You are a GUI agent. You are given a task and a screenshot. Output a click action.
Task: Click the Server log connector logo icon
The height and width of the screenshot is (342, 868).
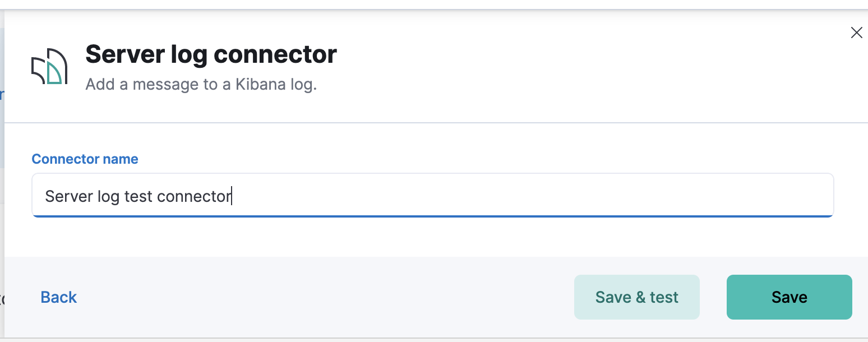pyautogui.click(x=49, y=67)
